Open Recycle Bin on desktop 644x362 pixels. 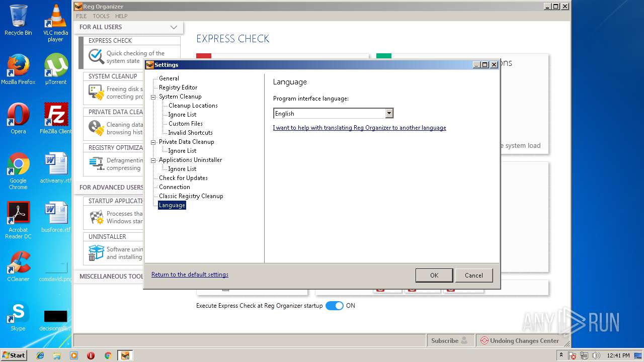pos(18,20)
